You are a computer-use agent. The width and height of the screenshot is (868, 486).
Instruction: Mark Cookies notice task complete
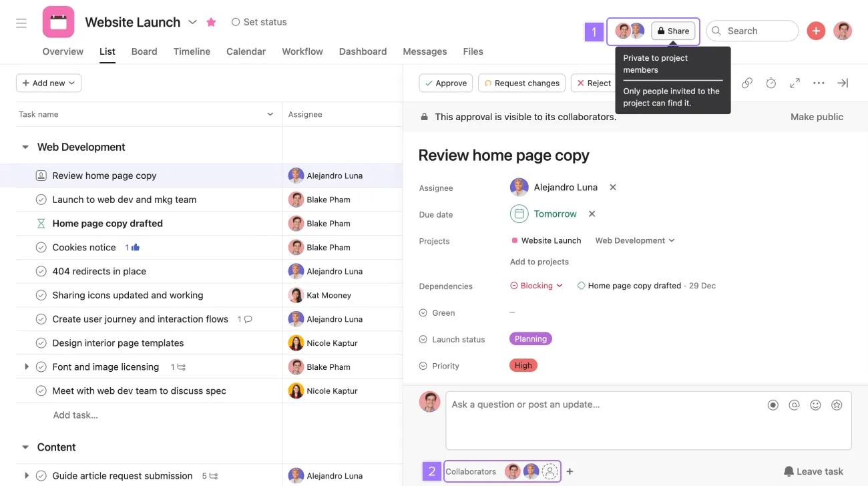click(x=41, y=248)
